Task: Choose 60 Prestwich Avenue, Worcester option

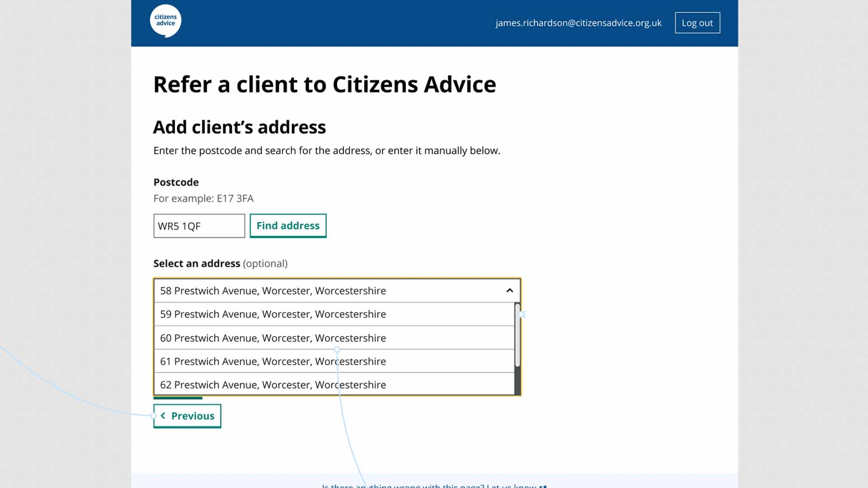Action: pyautogui.click(x=335, y=338)
